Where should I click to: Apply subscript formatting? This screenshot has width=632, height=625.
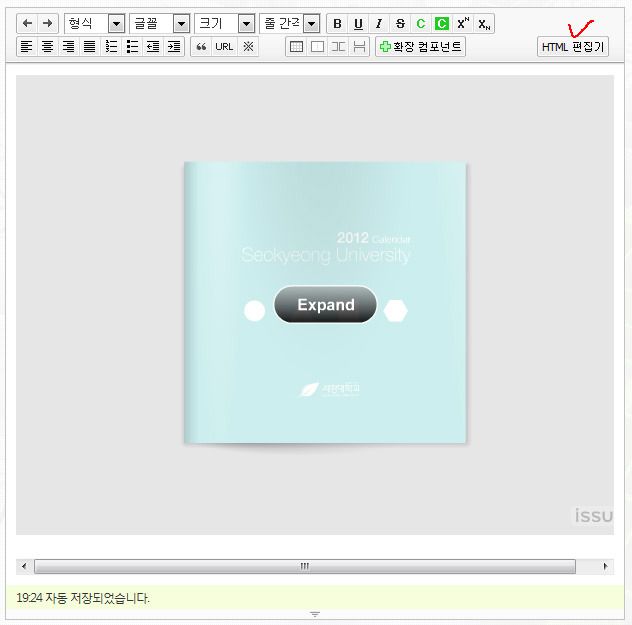pyautogui.click(x=484, y=24)
